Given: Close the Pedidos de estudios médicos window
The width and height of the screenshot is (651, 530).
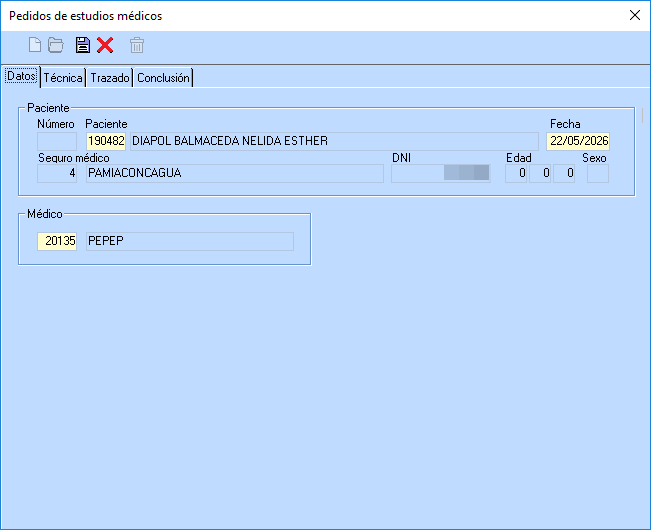Looking at the screenshot, I should (x=634, y=15).
